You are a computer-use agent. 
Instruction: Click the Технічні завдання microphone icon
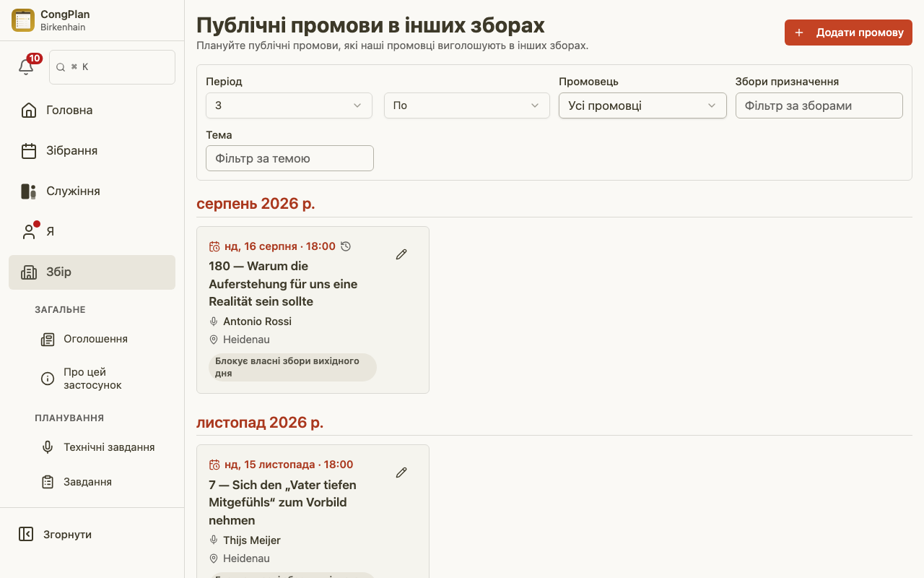pos(48,447)
